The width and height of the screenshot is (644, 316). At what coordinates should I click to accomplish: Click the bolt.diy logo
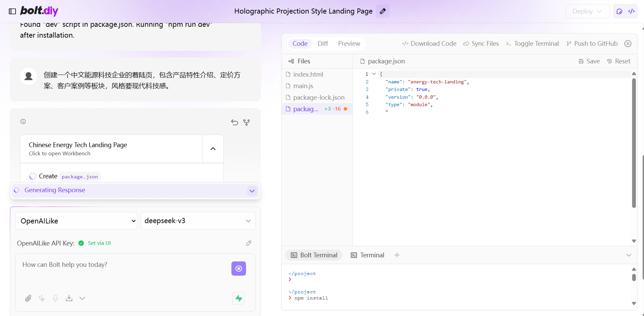(39, 11)
